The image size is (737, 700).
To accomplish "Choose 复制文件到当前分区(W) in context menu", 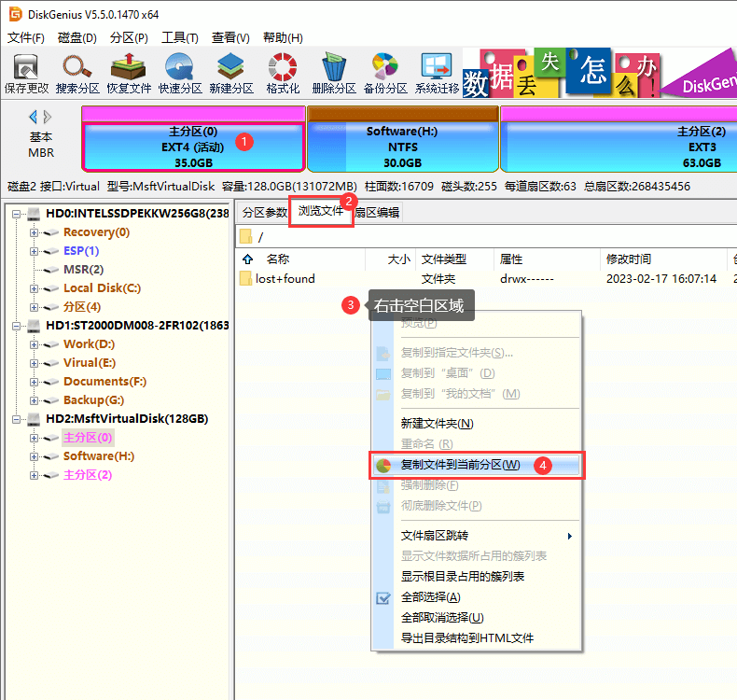I will click(477, 466).
